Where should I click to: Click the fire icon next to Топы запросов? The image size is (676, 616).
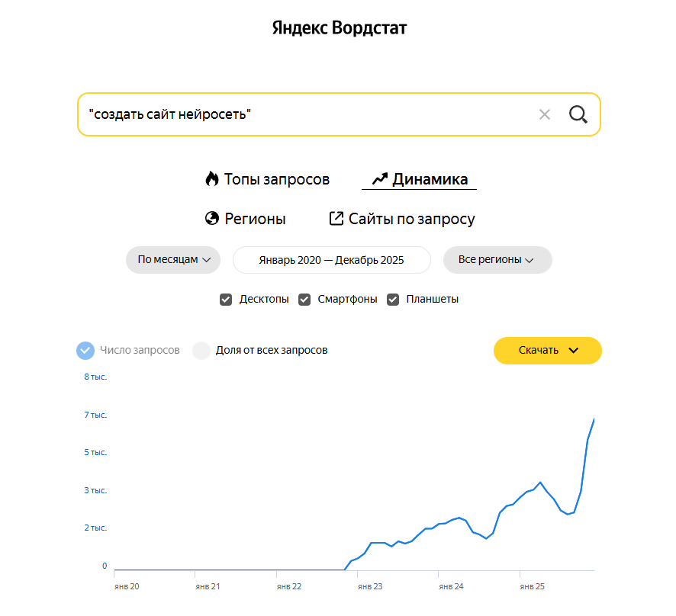pos(212,178)
